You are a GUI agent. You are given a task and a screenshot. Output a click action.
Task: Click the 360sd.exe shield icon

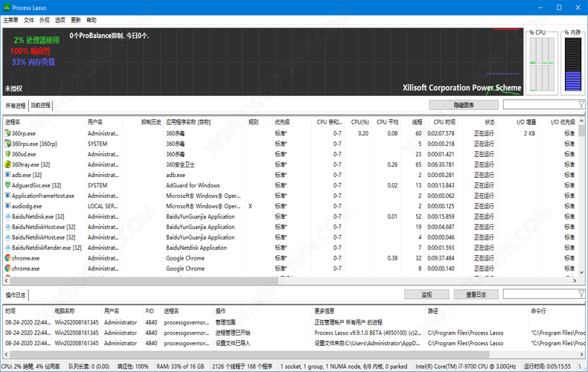[8, 154]
